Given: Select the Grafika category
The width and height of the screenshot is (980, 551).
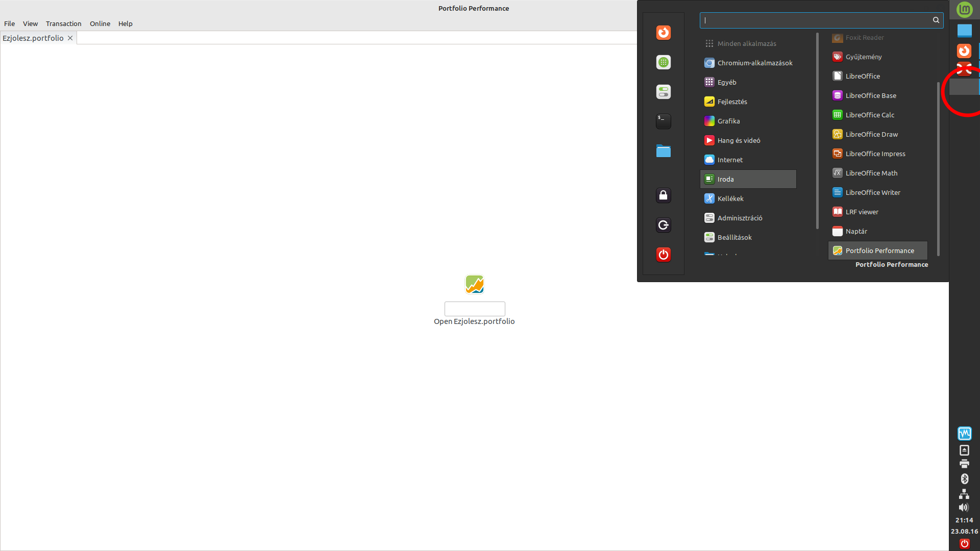Looking at the screenshot, I should (748, 121).
